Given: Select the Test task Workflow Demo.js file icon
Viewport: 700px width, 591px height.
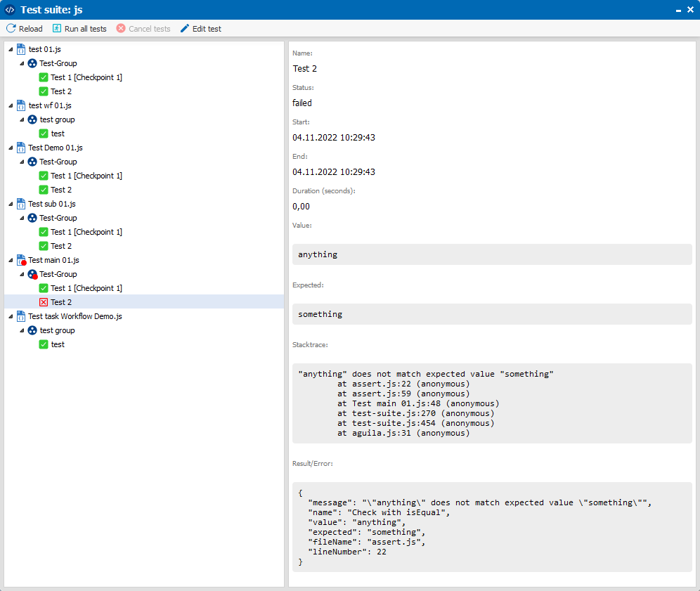Looking at the screenshot, I should click(x=21, y=316).
